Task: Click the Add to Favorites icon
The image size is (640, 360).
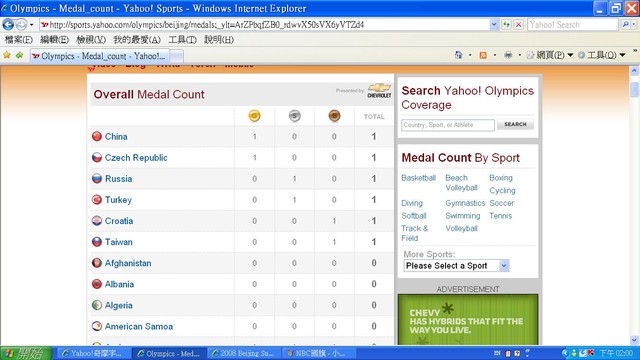Action: 20,55
